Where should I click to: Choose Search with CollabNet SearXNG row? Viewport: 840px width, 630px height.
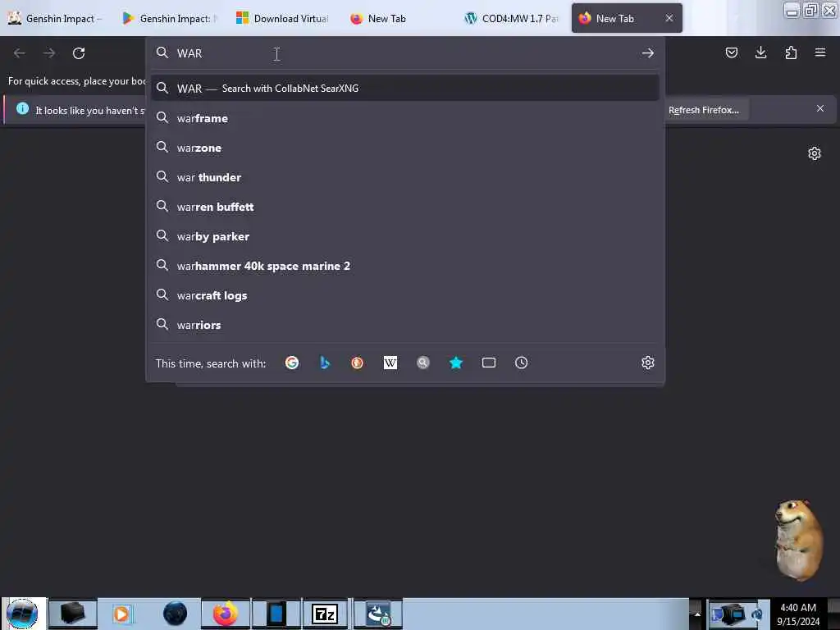(x=404, y=89)
